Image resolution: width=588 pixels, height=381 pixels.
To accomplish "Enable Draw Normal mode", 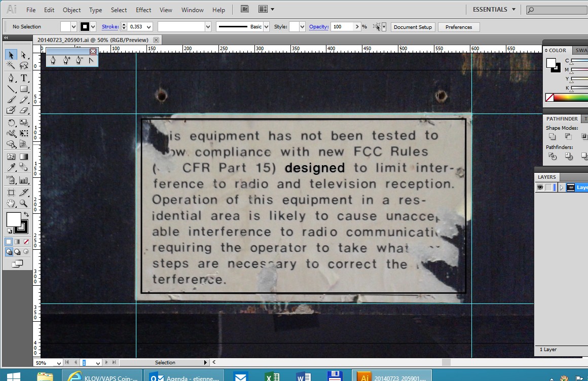I will coord(9,252).
